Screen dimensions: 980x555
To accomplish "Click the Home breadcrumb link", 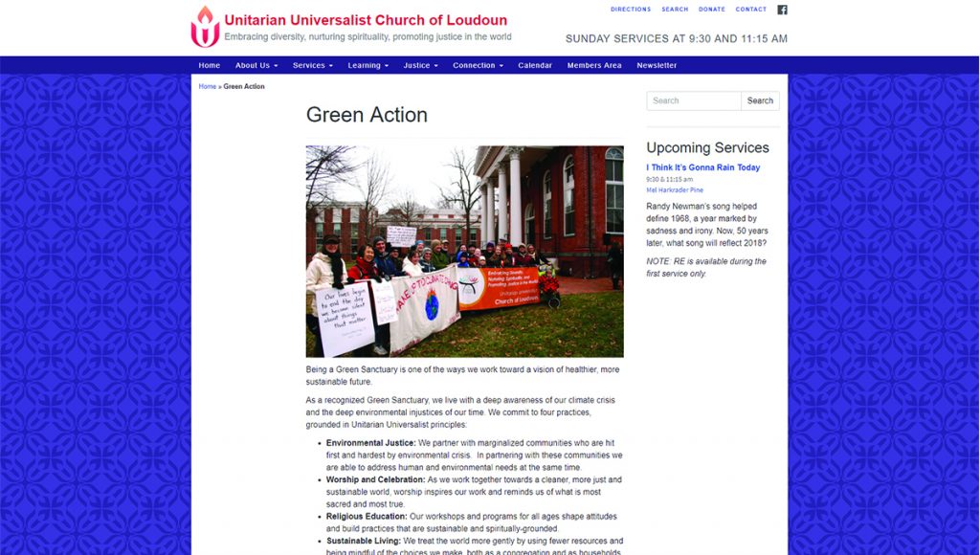I will [207, 86].
